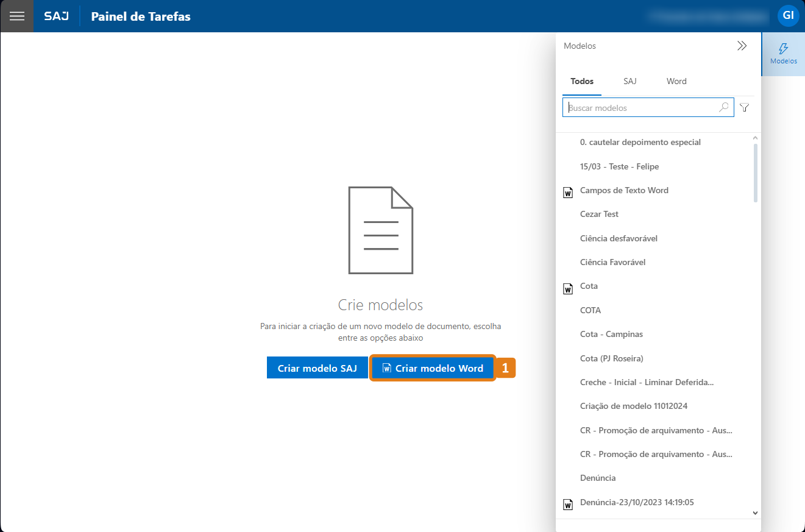The image size is (805, 532).
Task: Select the Ciência Favorável model
Action: click(612, 262)
